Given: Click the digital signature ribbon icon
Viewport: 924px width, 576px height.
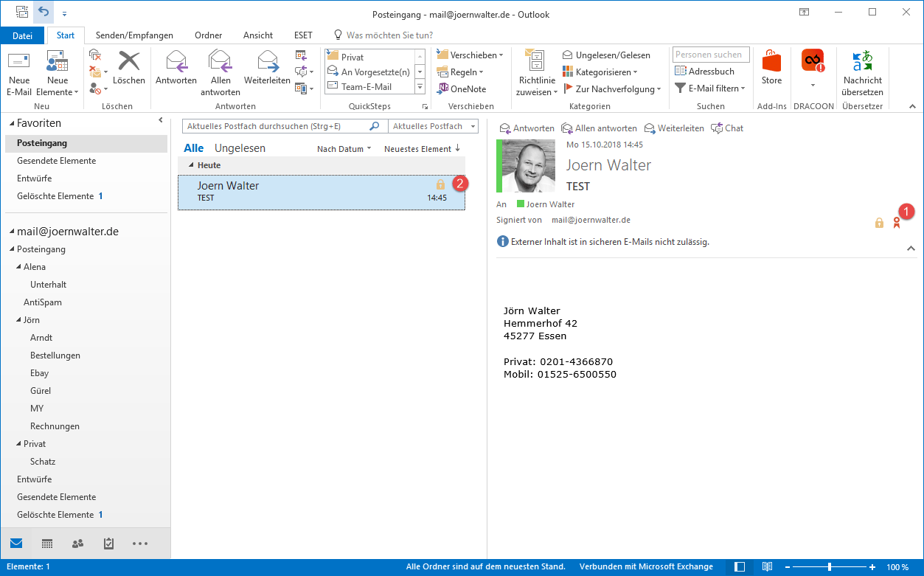Looking at the screenshot, I should click(897, 223).
